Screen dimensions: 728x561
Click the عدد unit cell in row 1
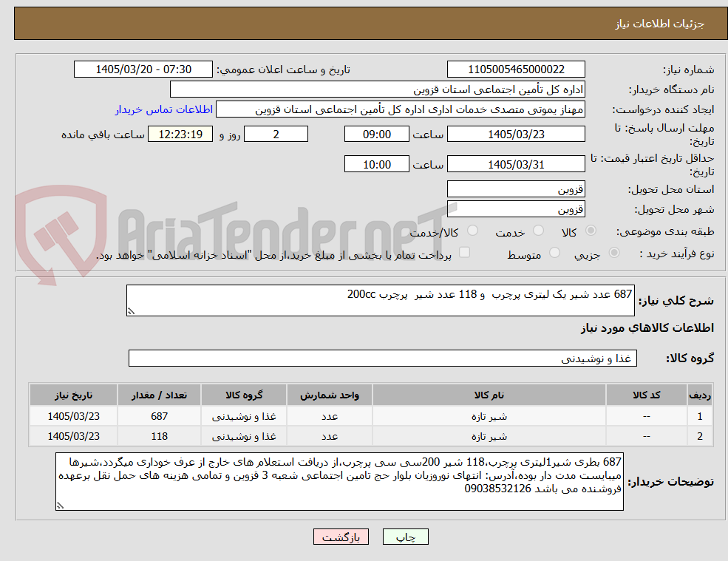tap(329, 416)
